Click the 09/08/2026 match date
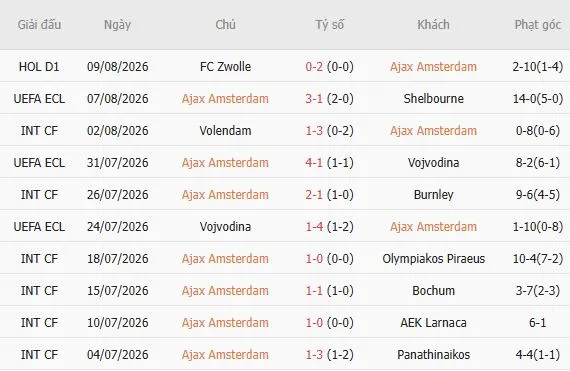570x371 pixels. tap(117, 67)
